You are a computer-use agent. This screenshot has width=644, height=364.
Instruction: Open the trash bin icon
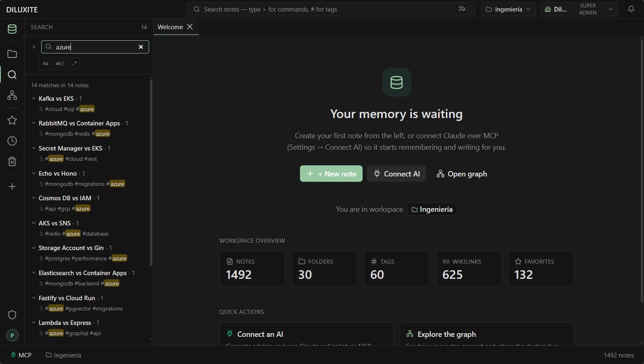coord(12,161)
